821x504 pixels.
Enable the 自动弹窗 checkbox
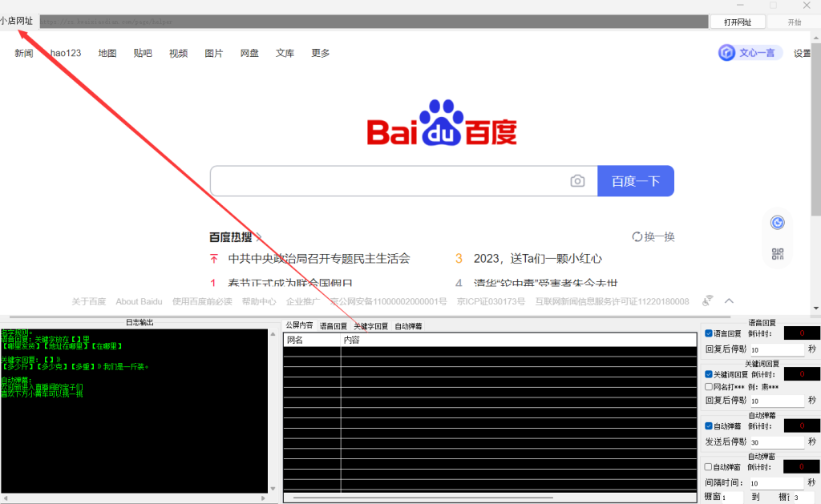point(709,467)
